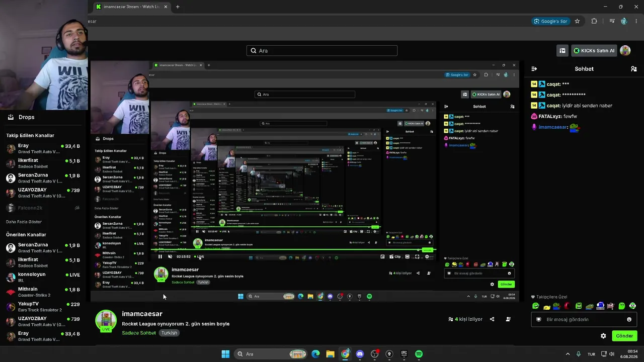Pick the angry green face emote in outermost emote row
Viewport: 644px width, 362px height.
pyautogui.click(x=579, y=306)
